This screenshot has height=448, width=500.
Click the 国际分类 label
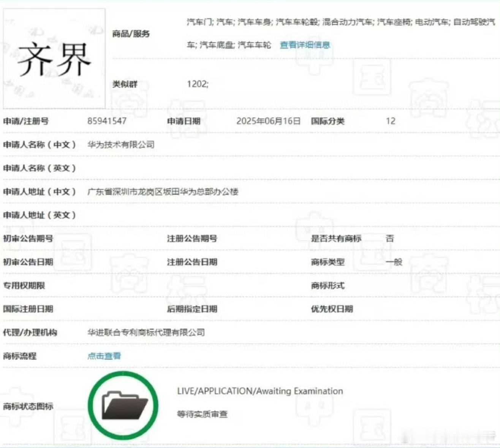(328, 121)
